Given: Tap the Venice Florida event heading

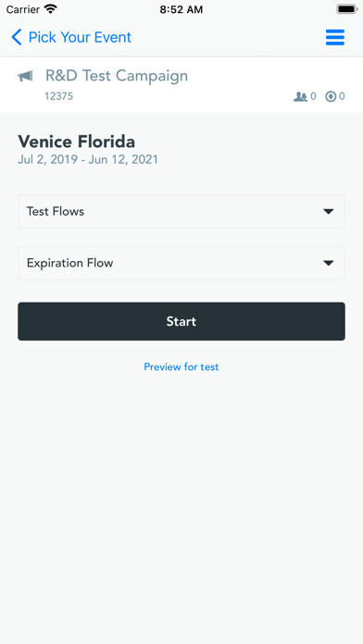Looking at the screenshot, I should click(77, 142).
